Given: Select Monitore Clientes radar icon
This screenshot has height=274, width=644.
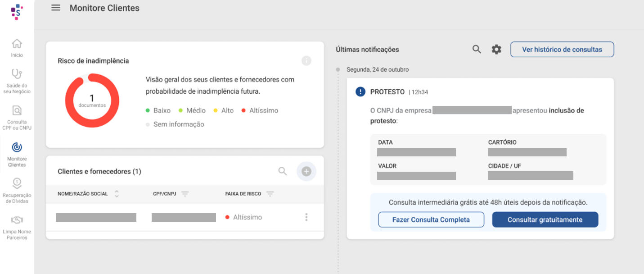Looking at the screenshot, I should pyautogui.click(x=17, y=147).
